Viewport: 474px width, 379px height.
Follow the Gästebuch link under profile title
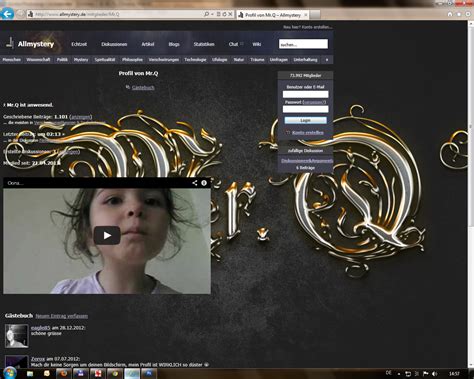[143, 88]
